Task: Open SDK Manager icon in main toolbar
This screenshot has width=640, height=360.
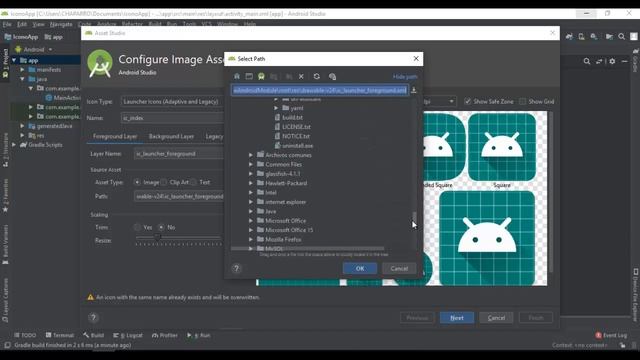Action: point(594,37)
